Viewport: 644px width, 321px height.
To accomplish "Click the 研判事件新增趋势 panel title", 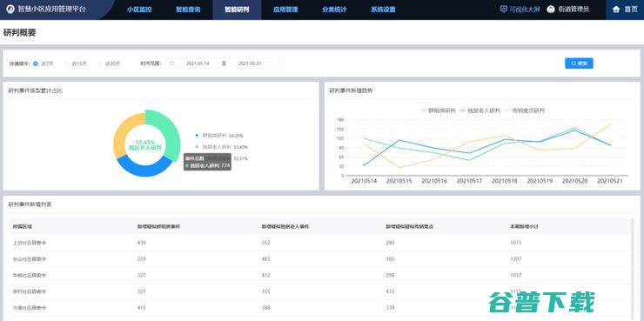I will pyautogui.click(x=351, y=90).
